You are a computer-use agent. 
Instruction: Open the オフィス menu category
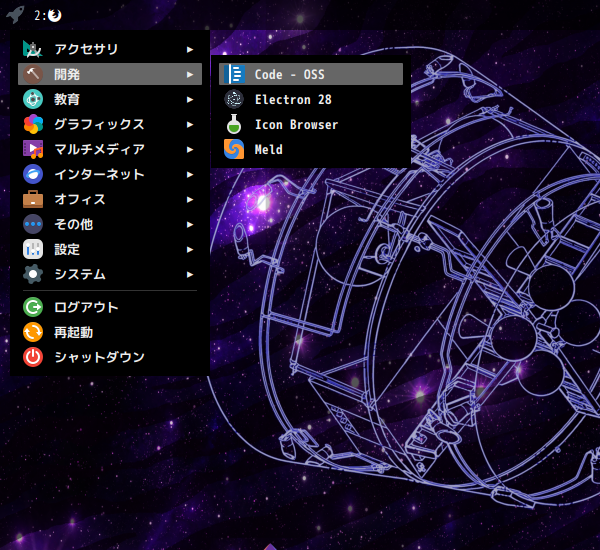pyautogui.click(x=110, y=199)
